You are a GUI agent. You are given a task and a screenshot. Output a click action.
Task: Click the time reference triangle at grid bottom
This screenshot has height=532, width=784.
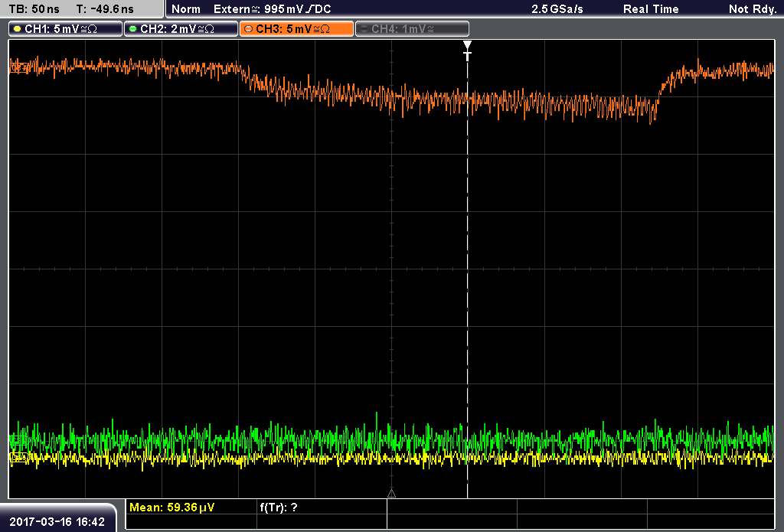pyautogui.click(x=391, y=494)
